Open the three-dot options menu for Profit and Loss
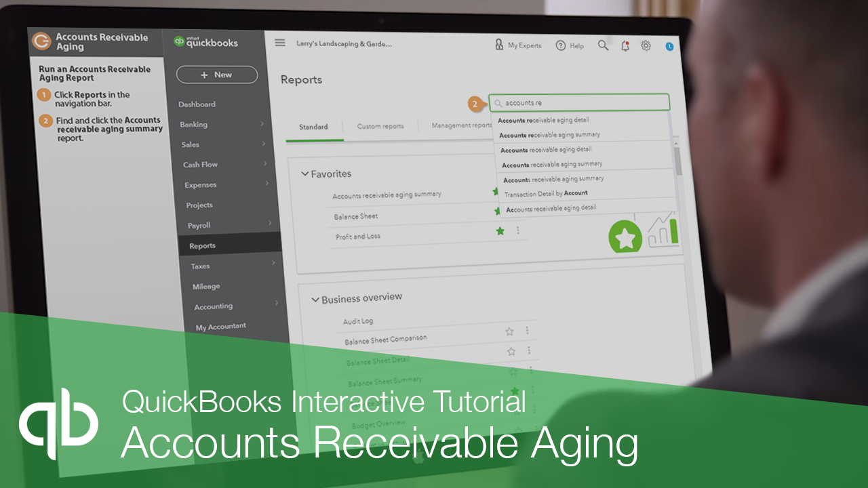This screenshot has width=868, height=488. coord(518,231)
